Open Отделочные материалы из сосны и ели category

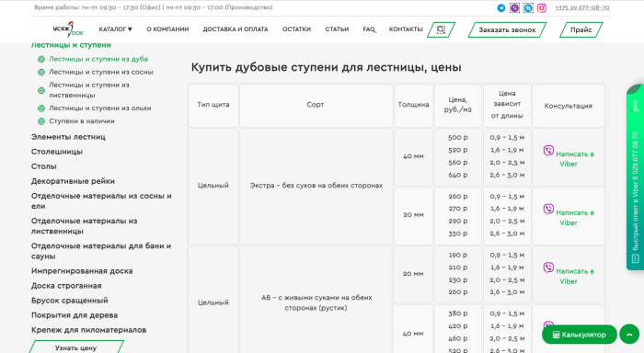click(x=101, y=201)
